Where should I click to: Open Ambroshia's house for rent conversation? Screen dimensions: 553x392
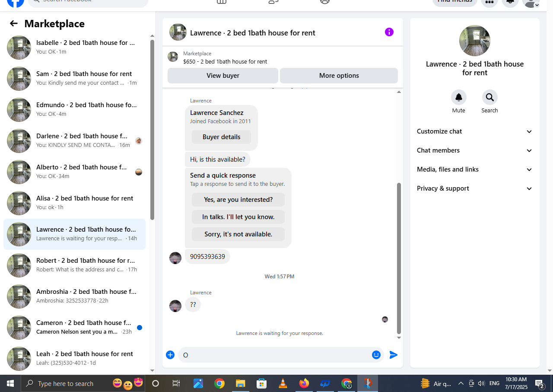74,296
